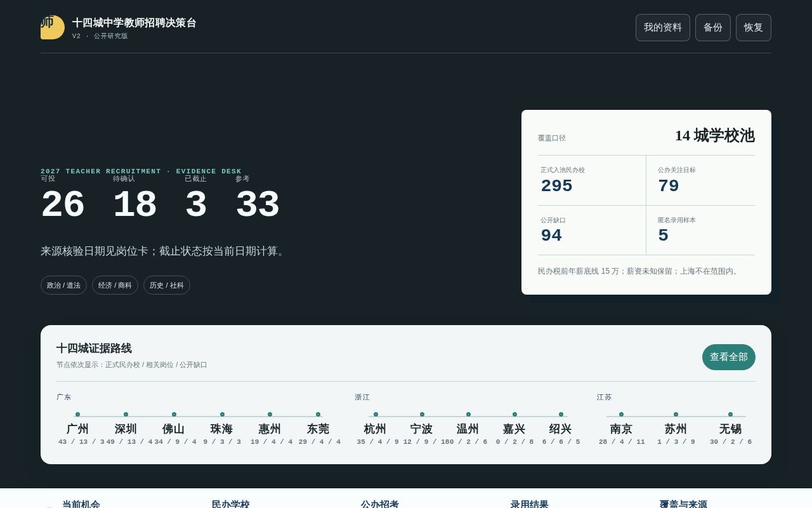Viewport: 812px width, 508px height.
Task: Click the 参考 count 33
Action: coord(258,205)
